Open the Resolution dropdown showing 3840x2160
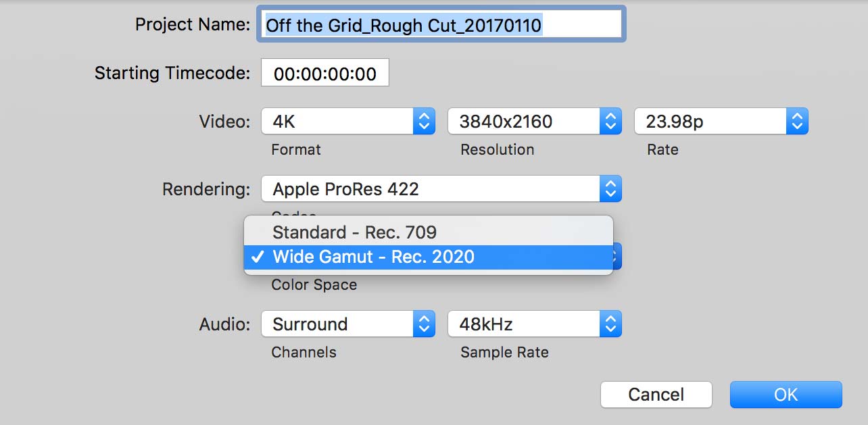The width and height of the screenshot is (868, 425). click(x=535, y=122)
